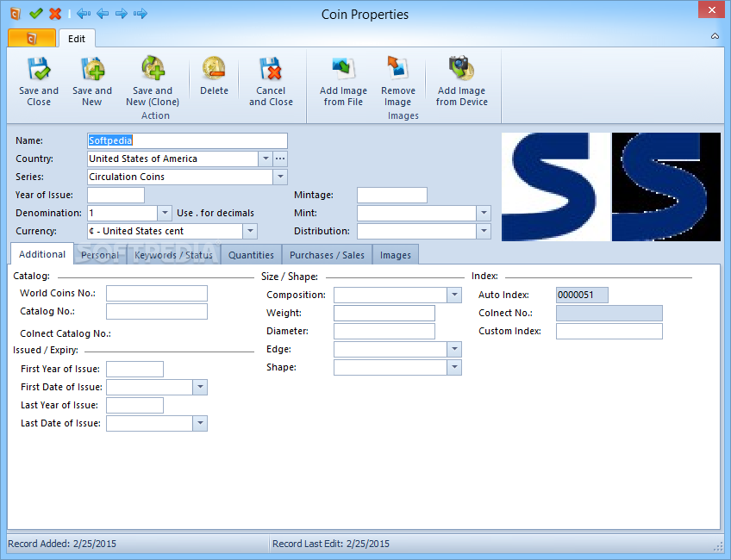Go to last record arrow

141,14
